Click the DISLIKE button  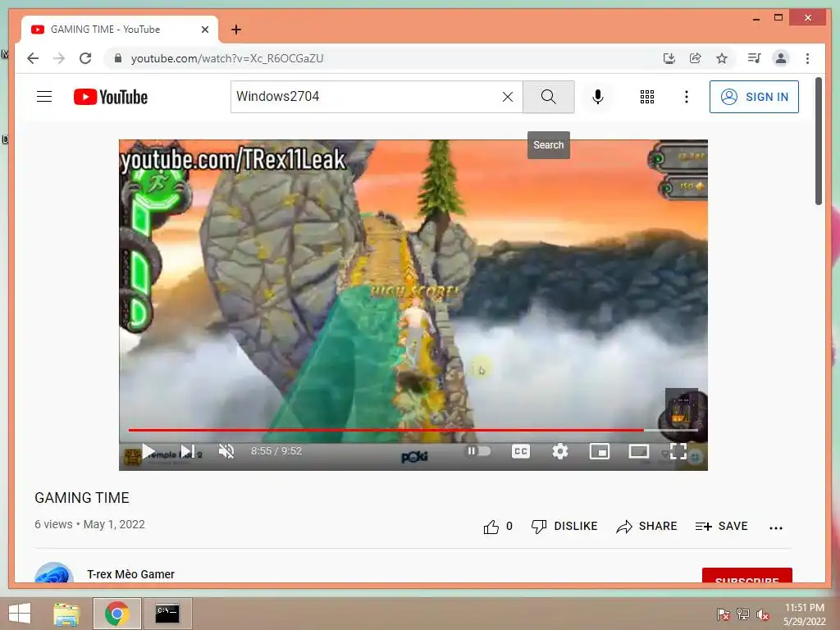click(x=564, y=527)
